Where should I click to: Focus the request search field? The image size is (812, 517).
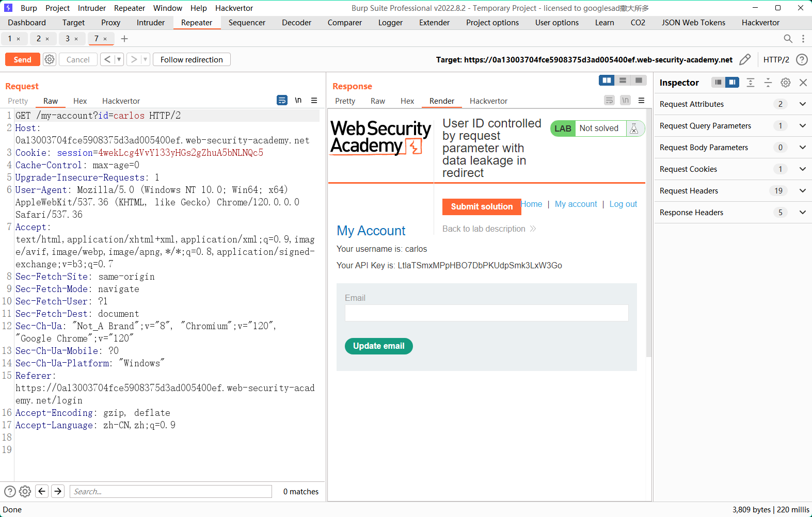[171, 491]
